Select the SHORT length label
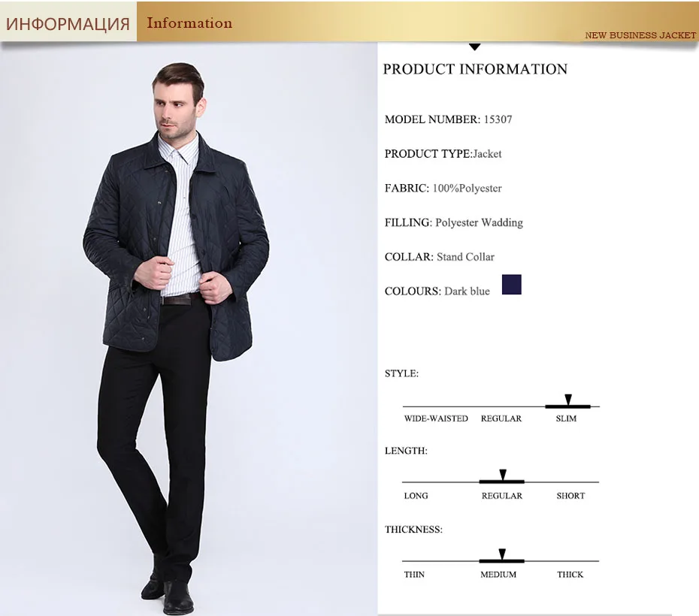 point(570,496)
